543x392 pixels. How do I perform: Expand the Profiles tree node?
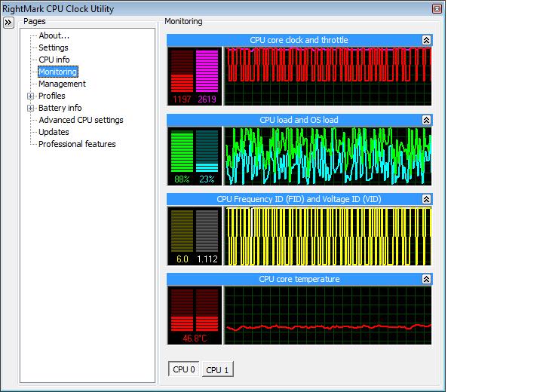click(x=30, y=96)
